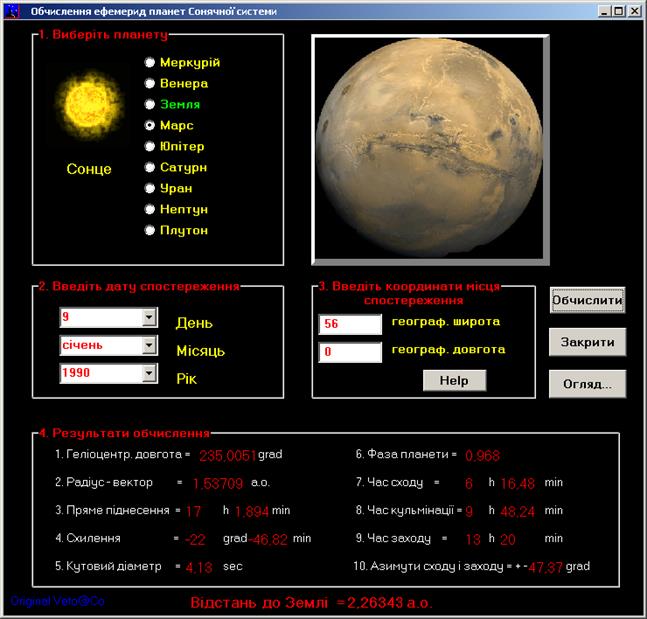Viewport: 647px width, 619px height.
Task: Select the Уран radio button
Action: 151,188
